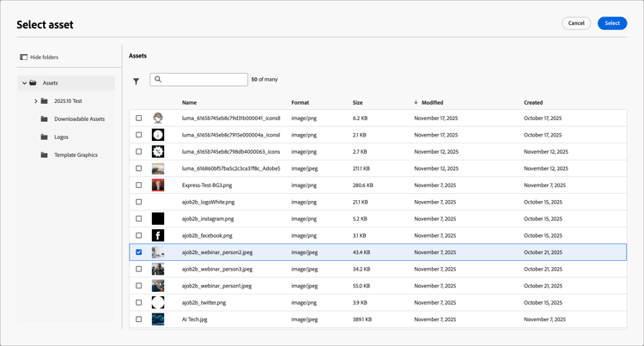Confirm with the Select button
Viewport: 644px width, 346px height.
point(611,23)
